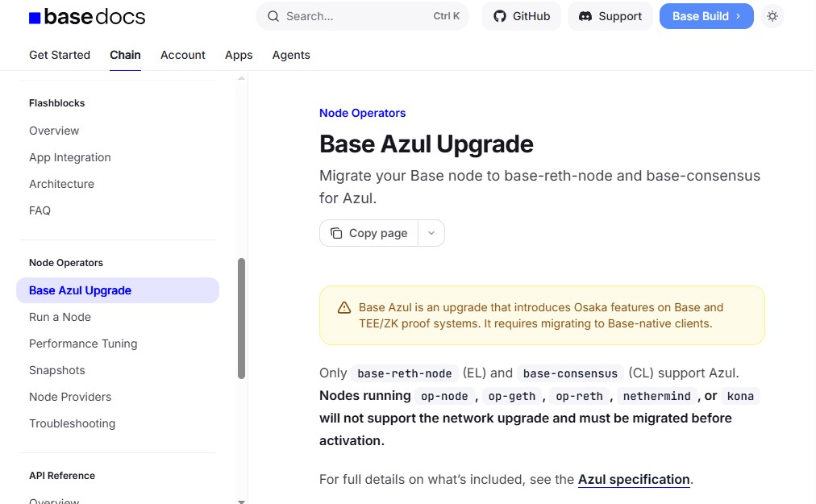Click the kona code label

tap(740, 396)
